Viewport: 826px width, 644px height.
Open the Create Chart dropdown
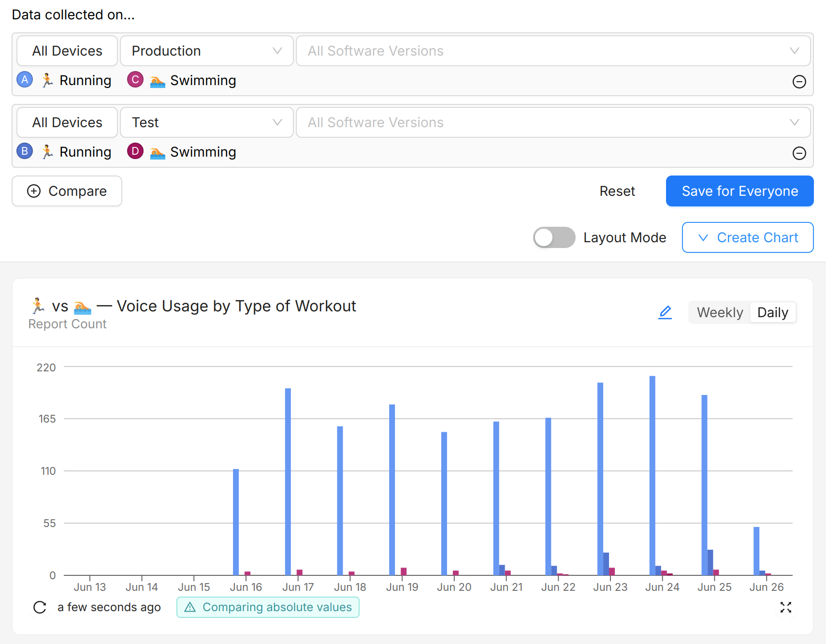click(747, 237)
